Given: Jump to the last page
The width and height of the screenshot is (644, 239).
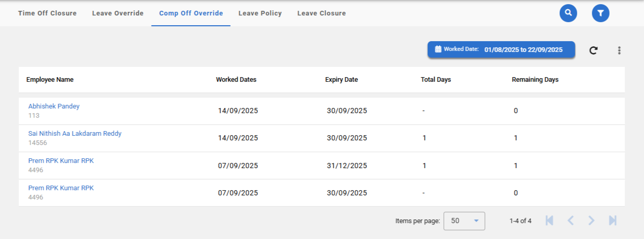Looking at the screenshot, I should pos(612,220).
